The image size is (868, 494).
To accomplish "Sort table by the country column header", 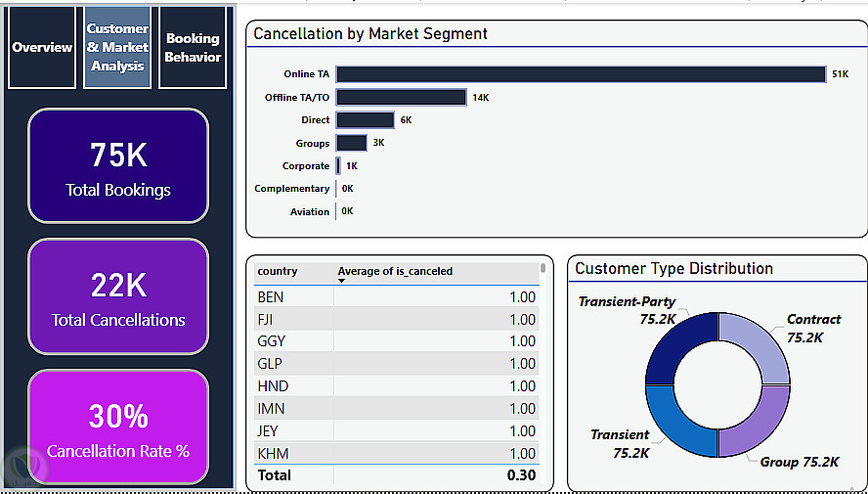I will tap(278, 271).
